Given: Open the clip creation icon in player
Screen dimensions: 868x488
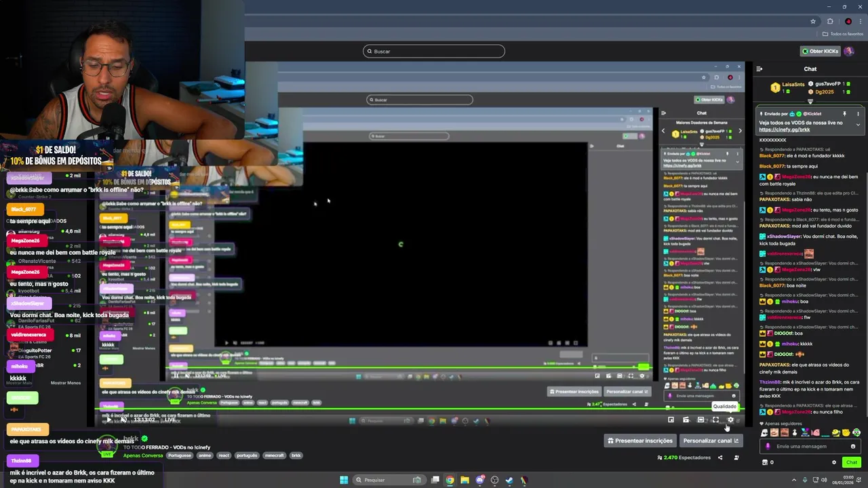Looking at the screenshot, I should click(x=686, y=420).
